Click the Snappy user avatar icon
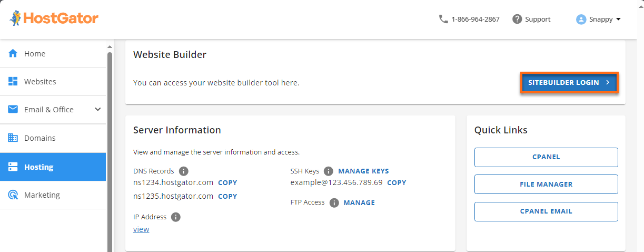The width and height of the screenshot is (644, 252). pyautogui.click(x=581, y=19)
